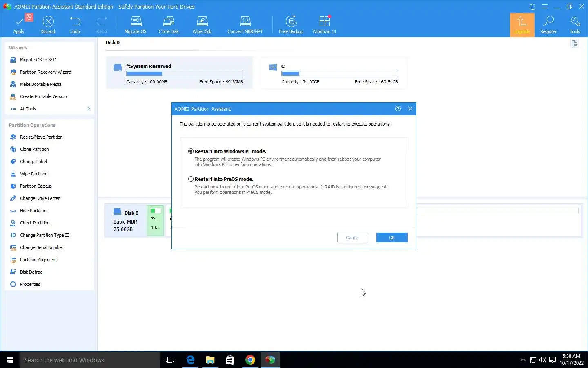Click the C: drive usage bar
The height and width of the screenshot is (368, 588).
click(340, 74)
